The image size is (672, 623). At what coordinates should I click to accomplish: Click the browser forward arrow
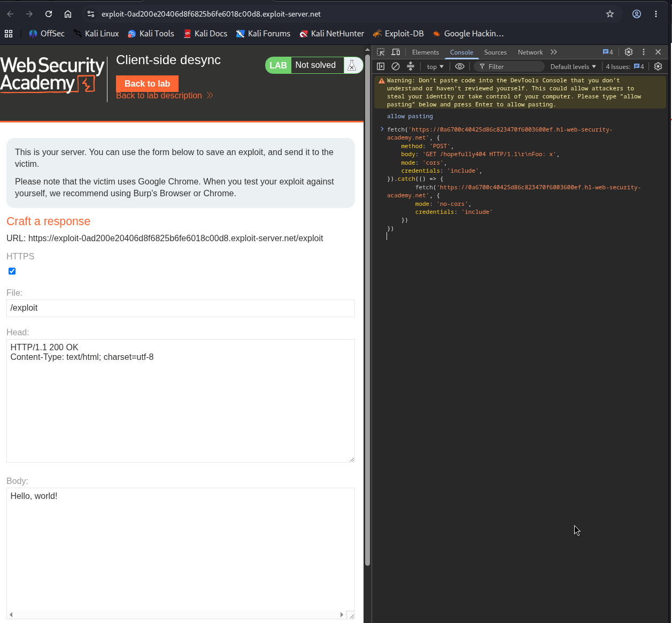29,14
